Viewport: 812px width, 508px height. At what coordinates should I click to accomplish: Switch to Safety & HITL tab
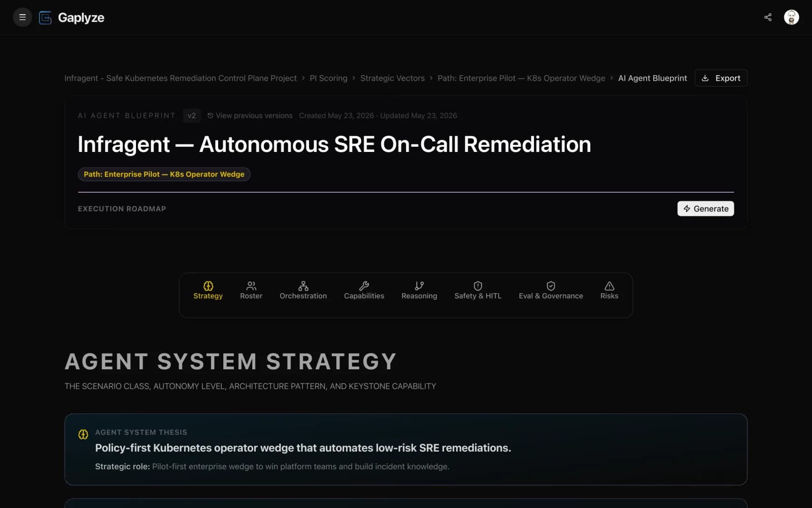click(478, 291)
